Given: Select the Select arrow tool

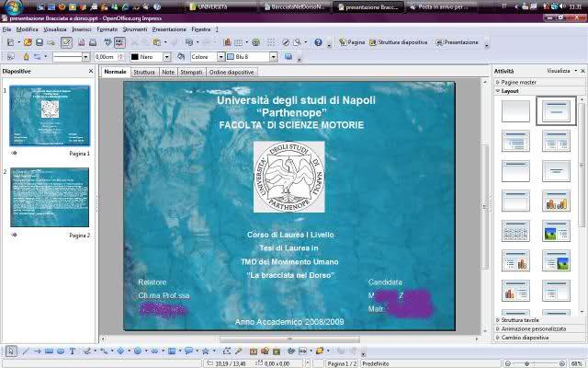Looking at the screenshot, I should click(x=10, y=351).
